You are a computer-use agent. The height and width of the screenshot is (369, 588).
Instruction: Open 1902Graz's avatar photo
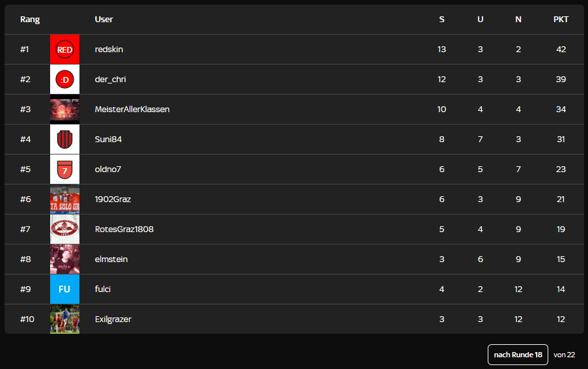[x=64, y=199]
